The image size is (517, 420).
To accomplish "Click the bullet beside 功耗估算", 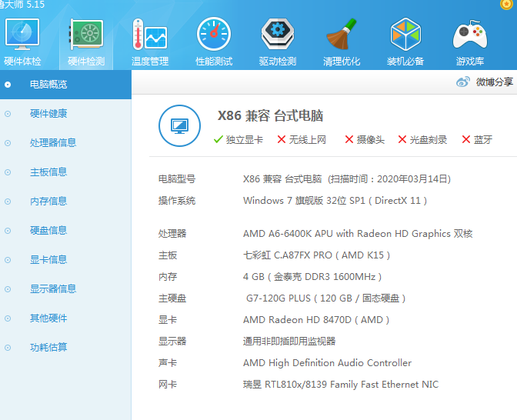I will point(8,348).
